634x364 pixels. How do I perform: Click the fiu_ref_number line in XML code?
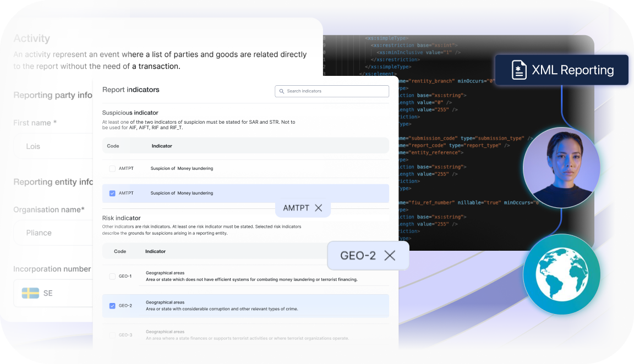pyautogui.click(x=469, y=202)
